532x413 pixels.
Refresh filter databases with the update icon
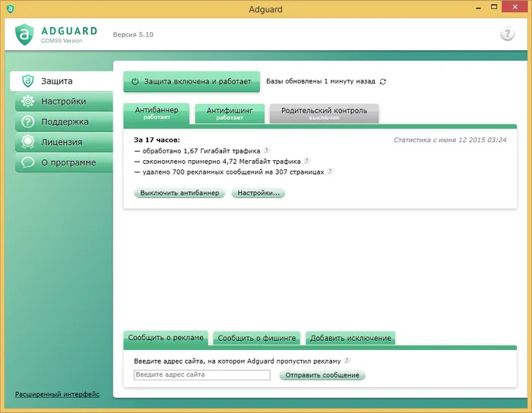(x=383, y=82)
